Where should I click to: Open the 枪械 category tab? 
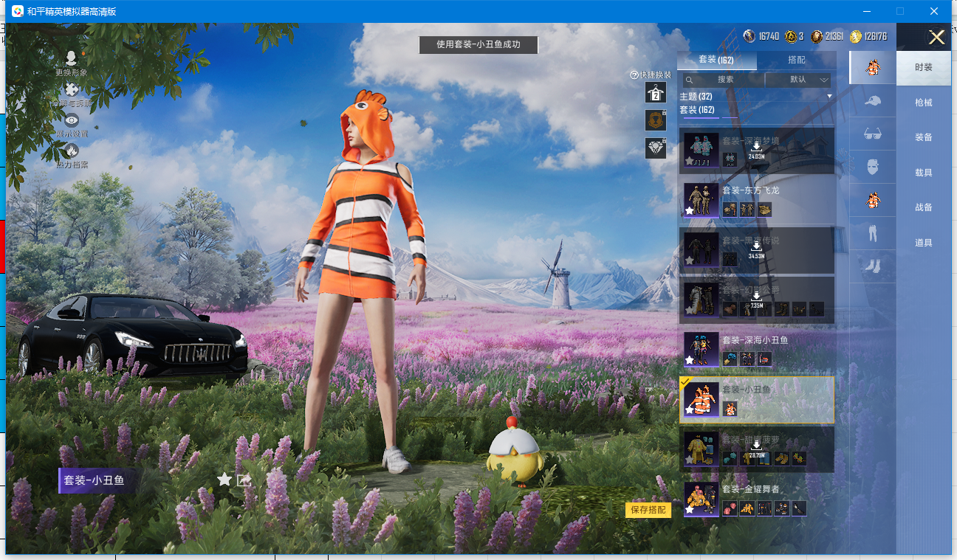point(923,103)
